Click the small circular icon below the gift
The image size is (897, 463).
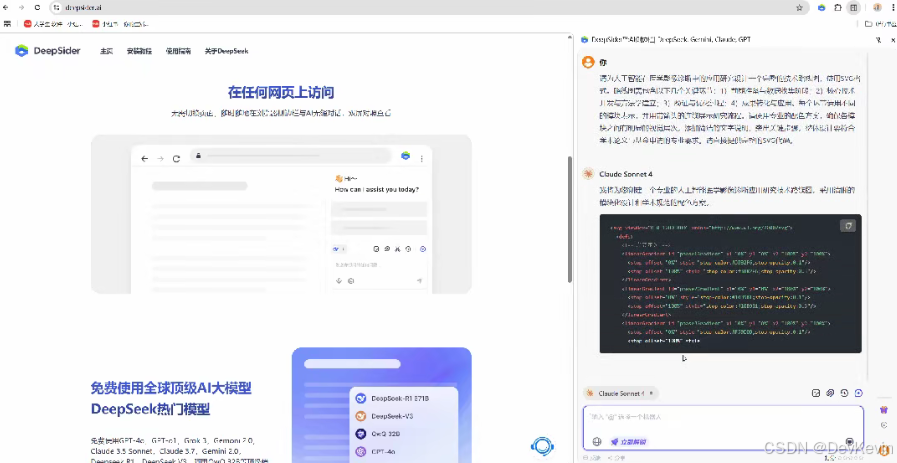click(884, 425)
